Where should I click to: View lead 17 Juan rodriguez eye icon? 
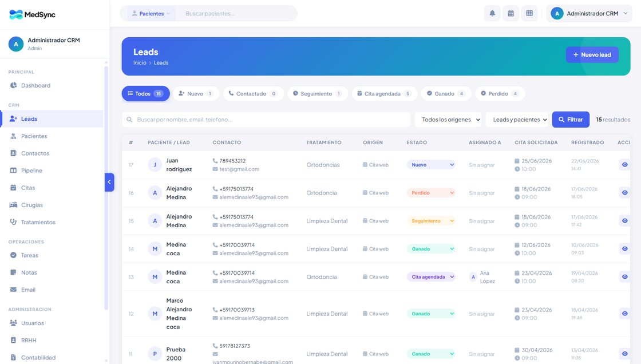point(624,165)
